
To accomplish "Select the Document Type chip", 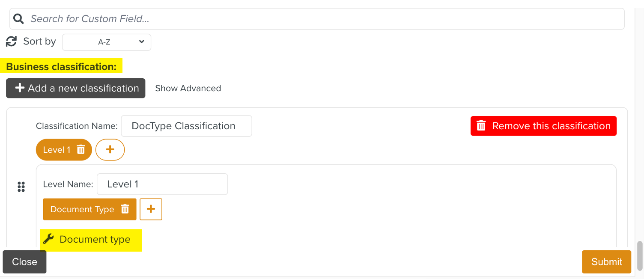I will click(81, 209).
